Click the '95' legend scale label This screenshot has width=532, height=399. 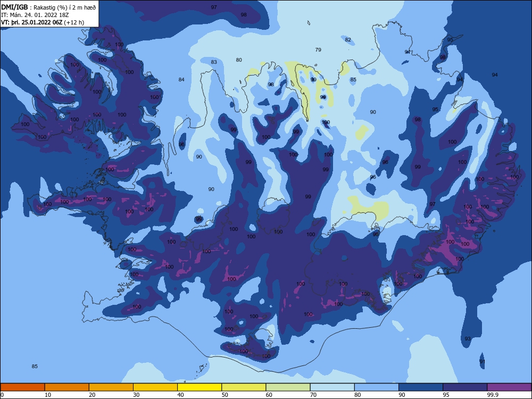click(446, 395)
